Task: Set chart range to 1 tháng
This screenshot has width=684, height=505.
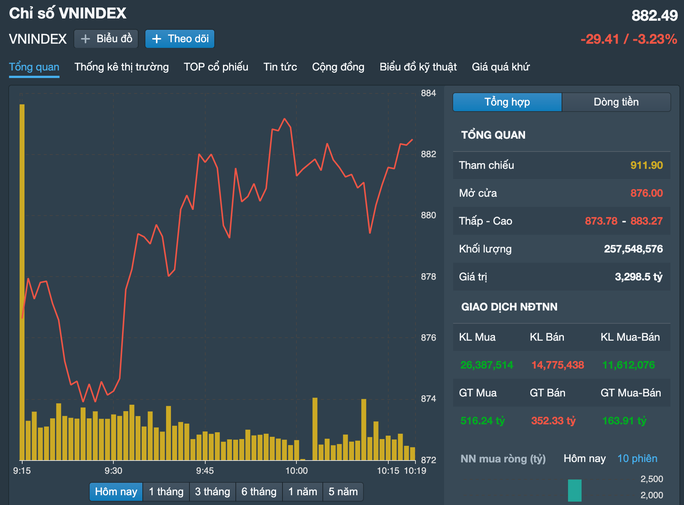Action: coord(166,492)
